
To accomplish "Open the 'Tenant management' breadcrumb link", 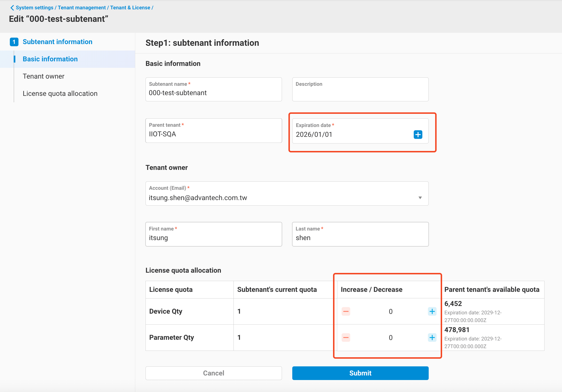I will tap(82, 8).
